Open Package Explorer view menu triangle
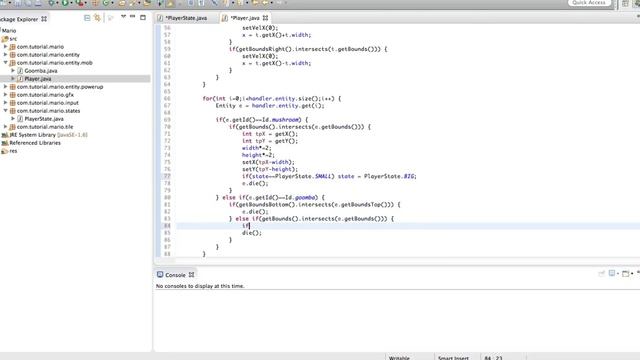640x360 pixels. (x=123, y=17)
